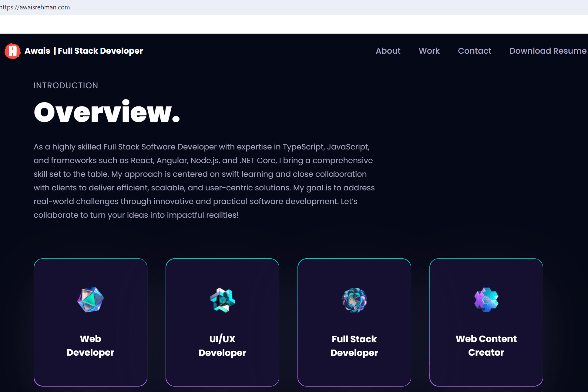Click the INTRODUCTION subheading text
This screenshot has width=588, height=392.
tap(66, 85)
